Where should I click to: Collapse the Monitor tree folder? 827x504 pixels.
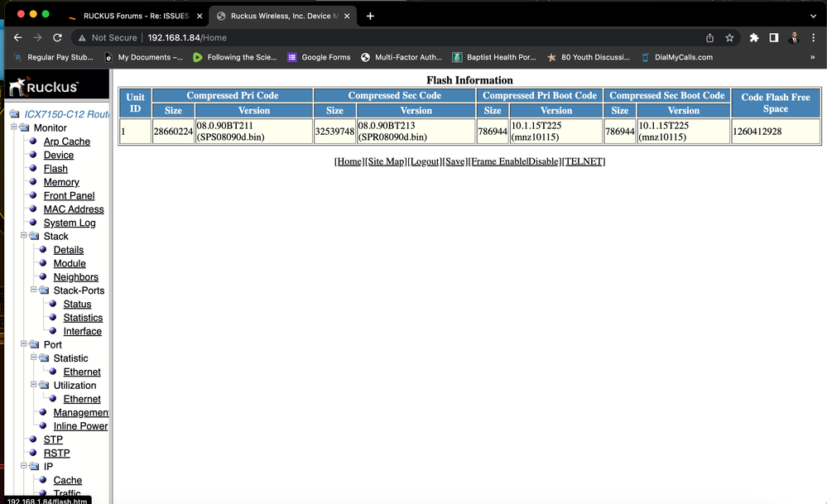tap(14, 128)
